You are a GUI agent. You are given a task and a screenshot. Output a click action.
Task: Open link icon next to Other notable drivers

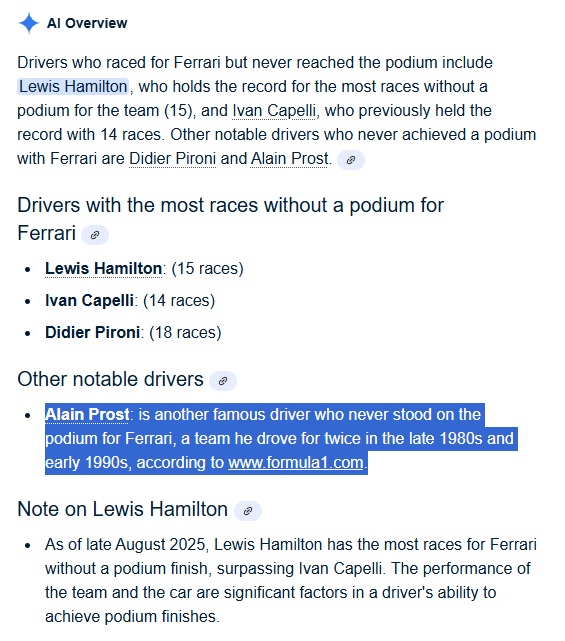[223, 381]
